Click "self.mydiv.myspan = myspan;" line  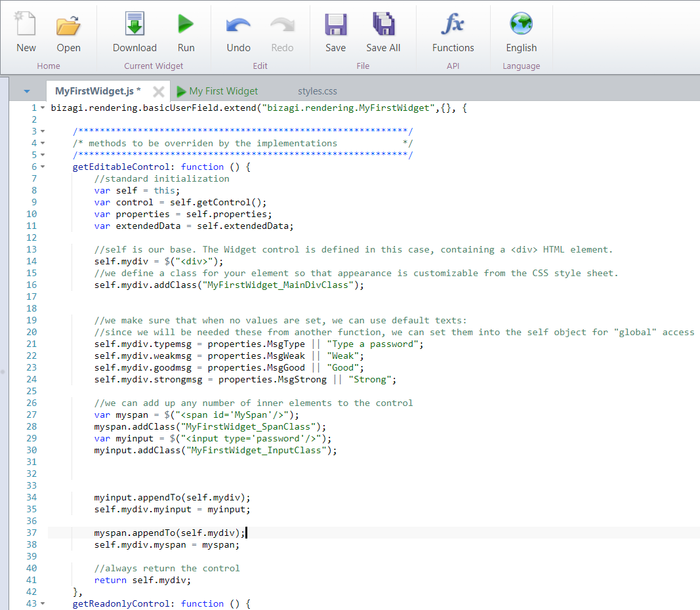pos(167,545)
